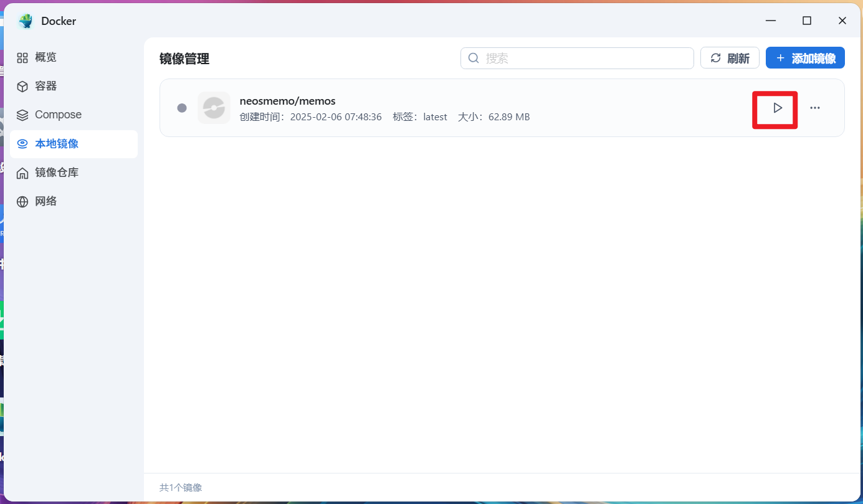863x504 pixels.
Task: Open the 概览 overview section
Action: (74, 57)
